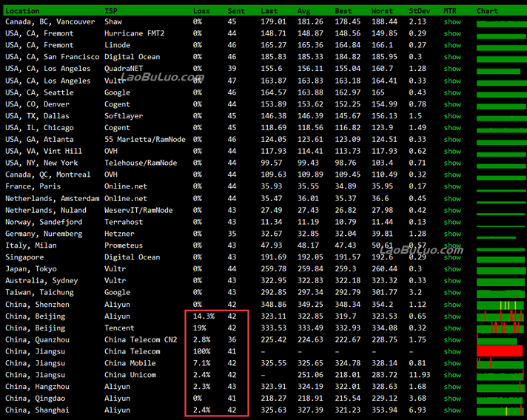Image resolution: width=527 pixels, height=420 pixels.
Task: Show MTR for Australia, Sydney Vultr
Action: coord(452,281)
